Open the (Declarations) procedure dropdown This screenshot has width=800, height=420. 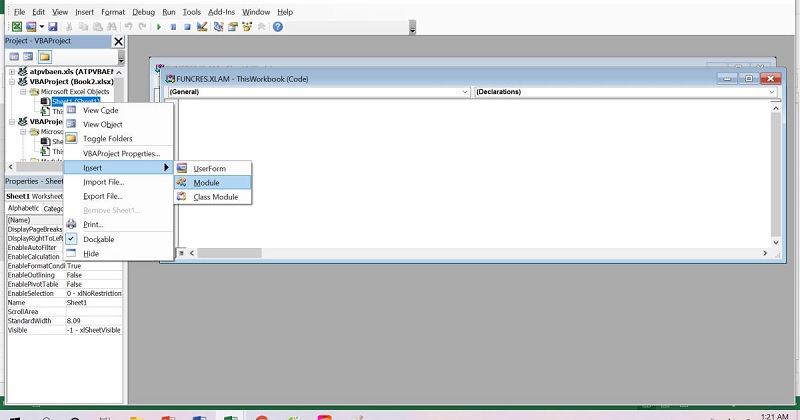pos(771,92)
